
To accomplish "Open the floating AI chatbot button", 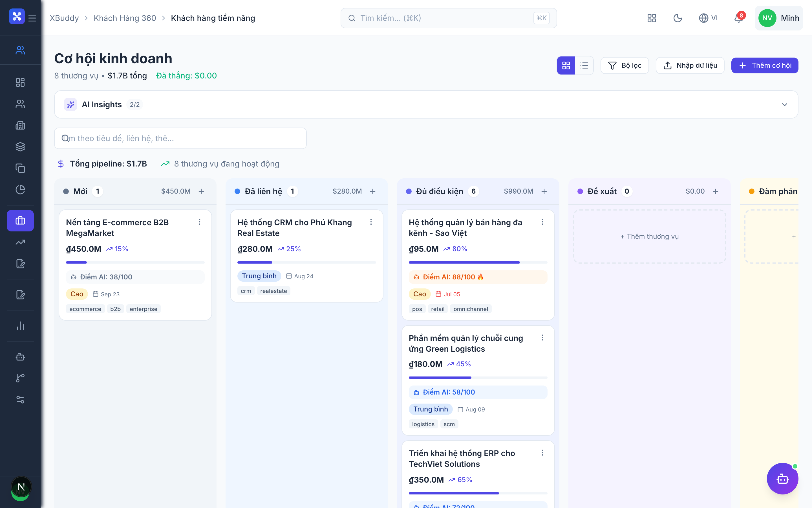I will pyautogui.click(x=782, y=478).
